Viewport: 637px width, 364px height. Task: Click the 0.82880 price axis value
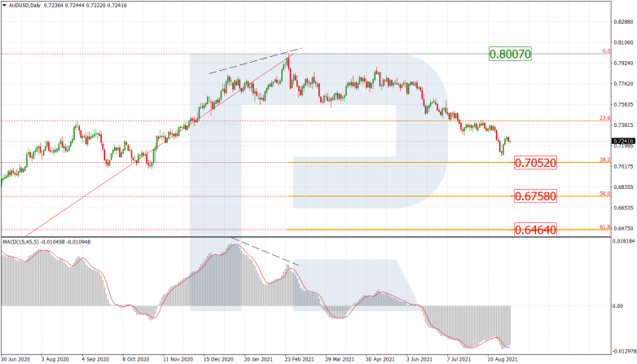click(624, 22)
